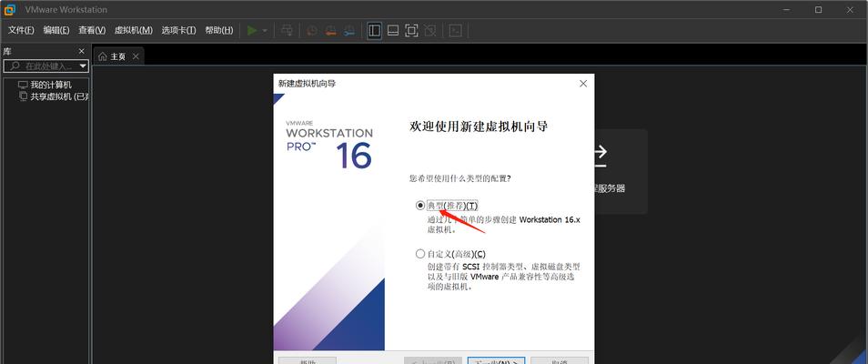Click the connect to remote server tile
The height and width of the screenshot is (364, 868).
tap(620, 172)
